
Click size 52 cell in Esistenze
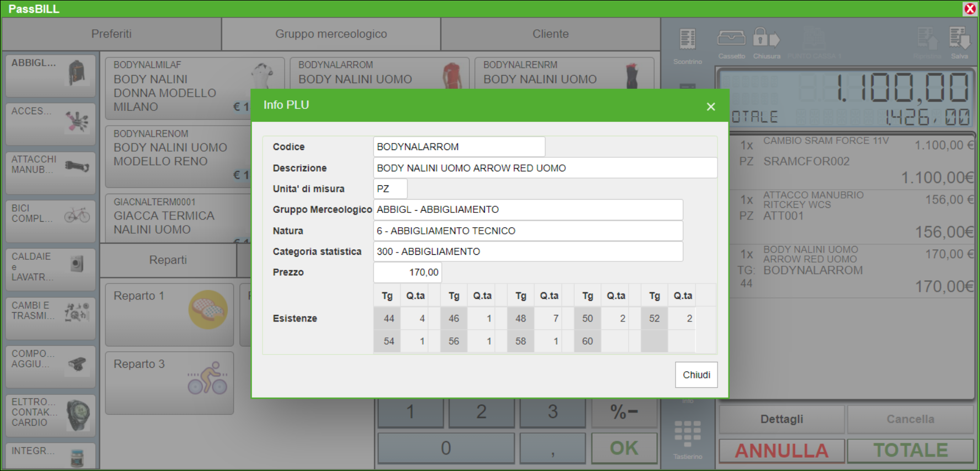tap(654, 318)
